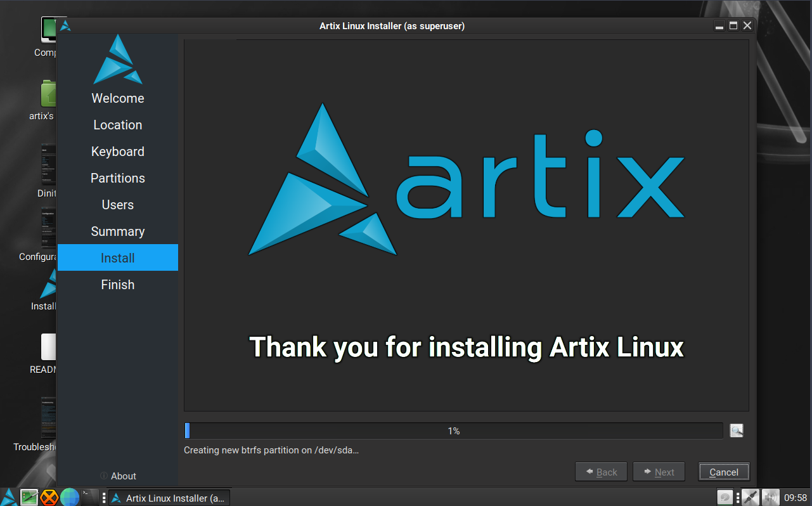Screen dimensions: 812x506
Task: Open the terminal from the taskbar
Action: coord(89,497)
